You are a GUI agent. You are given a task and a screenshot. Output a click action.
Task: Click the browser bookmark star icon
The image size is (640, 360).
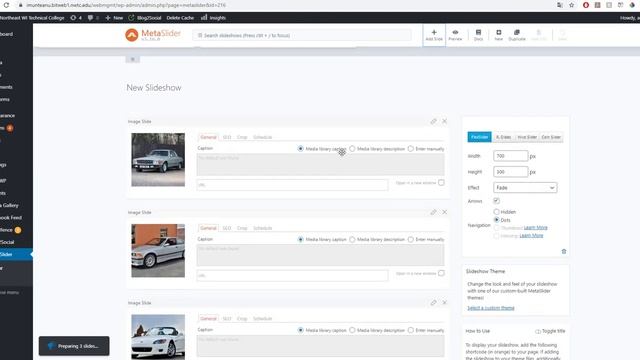(571, 5)
